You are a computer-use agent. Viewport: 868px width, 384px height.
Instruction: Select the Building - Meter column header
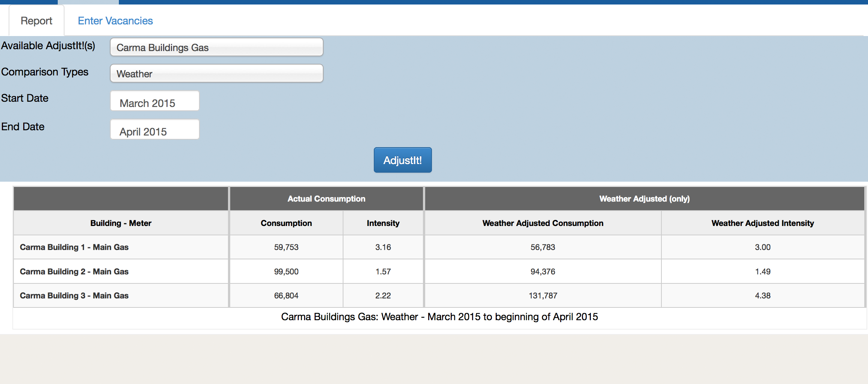[x=121, y=223]
